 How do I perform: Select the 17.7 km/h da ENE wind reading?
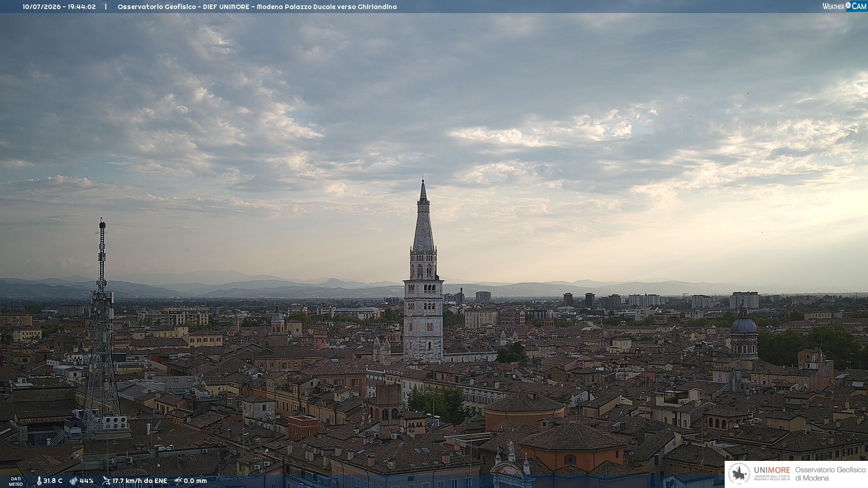click(x=140, y=481)
